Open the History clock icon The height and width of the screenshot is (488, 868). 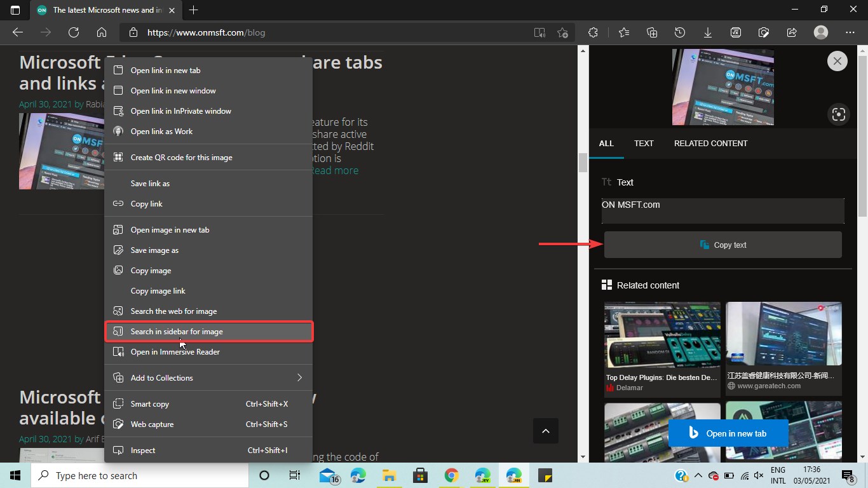(x=680, y=32)
